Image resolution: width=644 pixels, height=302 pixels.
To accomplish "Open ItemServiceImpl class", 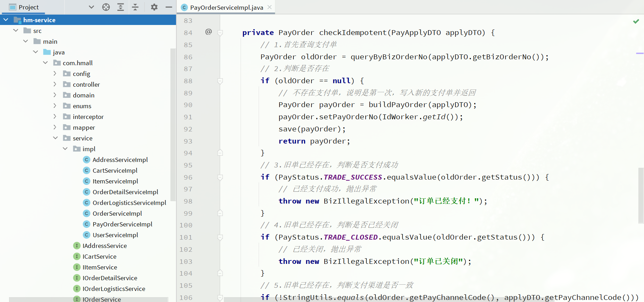I will pos(115,181).
